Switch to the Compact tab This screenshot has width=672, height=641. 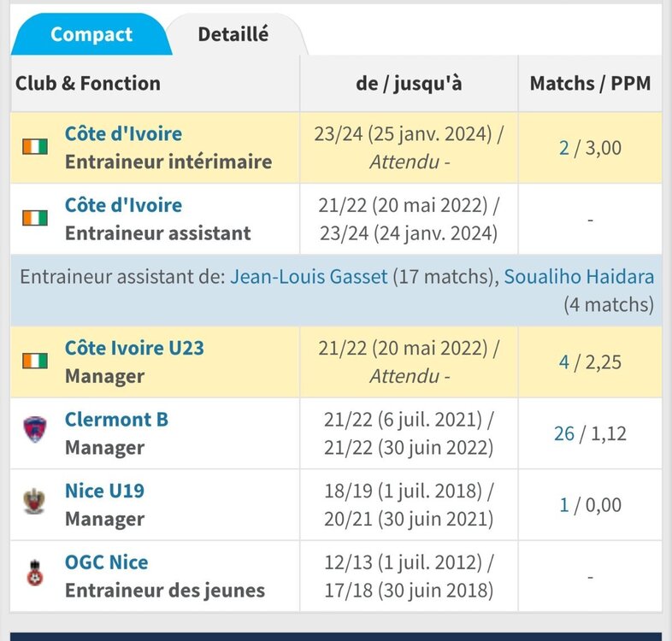91,35
